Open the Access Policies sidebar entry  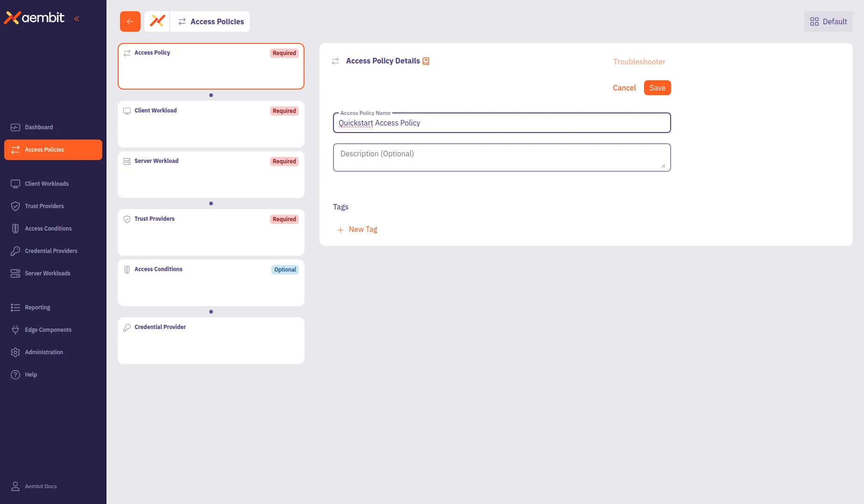tap(44, 149)
